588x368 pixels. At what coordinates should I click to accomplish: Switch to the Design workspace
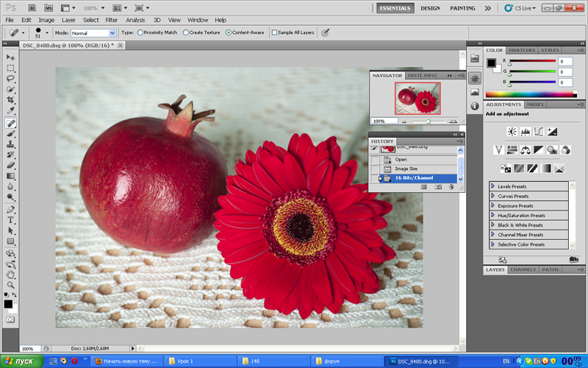coord(430,8)
